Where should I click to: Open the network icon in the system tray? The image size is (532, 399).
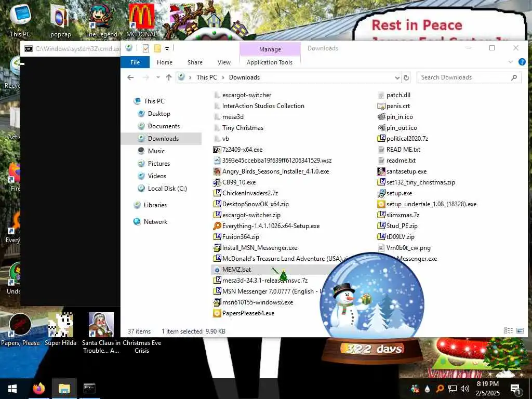click(x=453, y=389)
